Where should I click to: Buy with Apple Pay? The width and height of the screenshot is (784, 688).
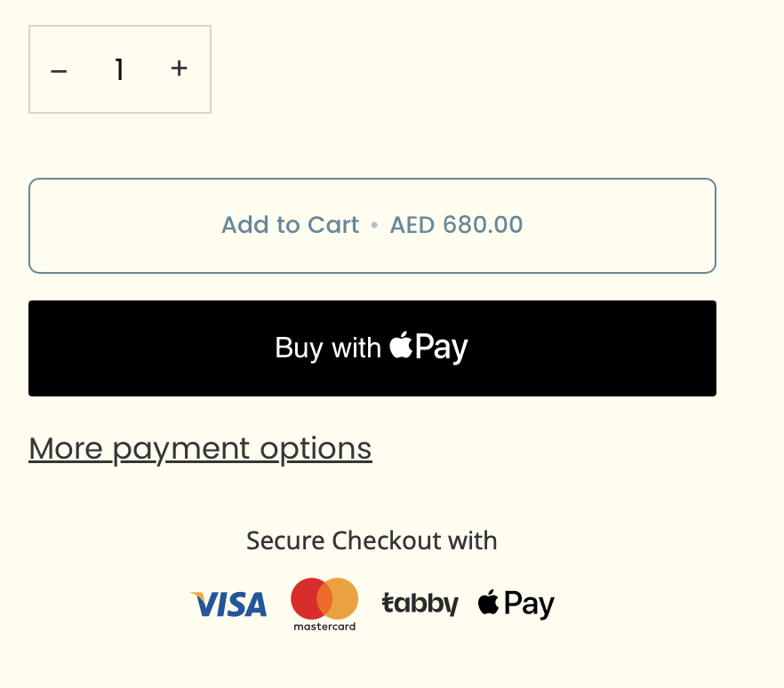coord(372,348)
